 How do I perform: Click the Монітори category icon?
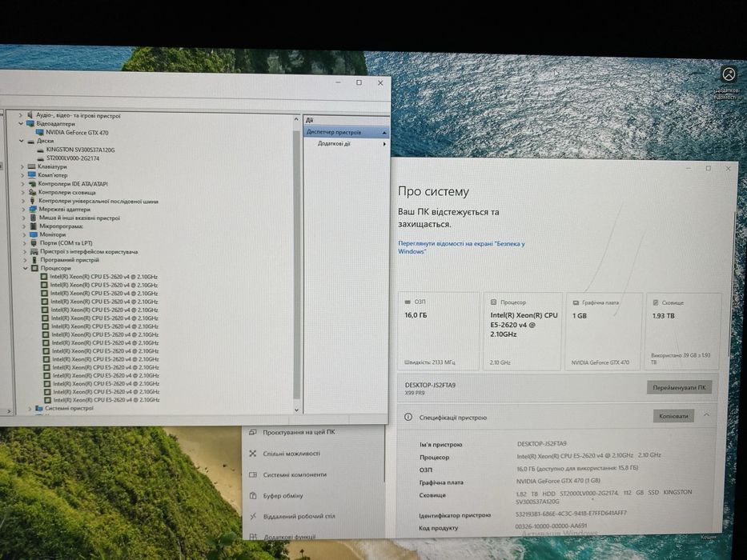pos(34,234)
